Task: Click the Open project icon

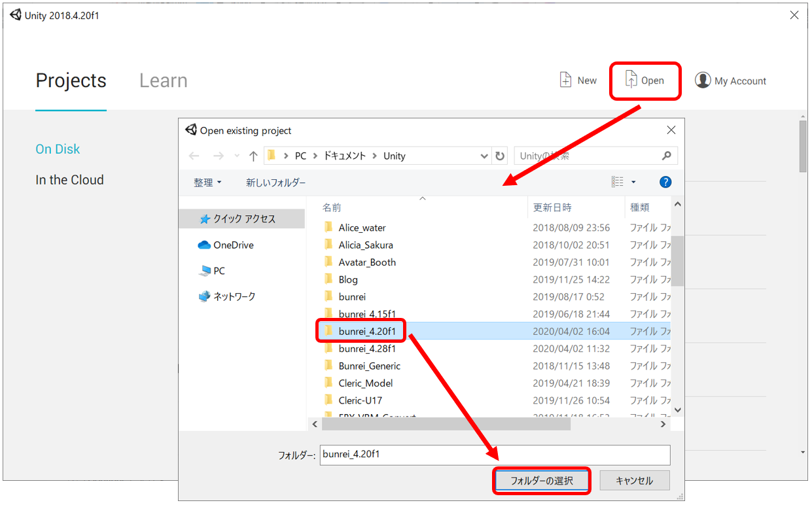Action: point(631,80)
